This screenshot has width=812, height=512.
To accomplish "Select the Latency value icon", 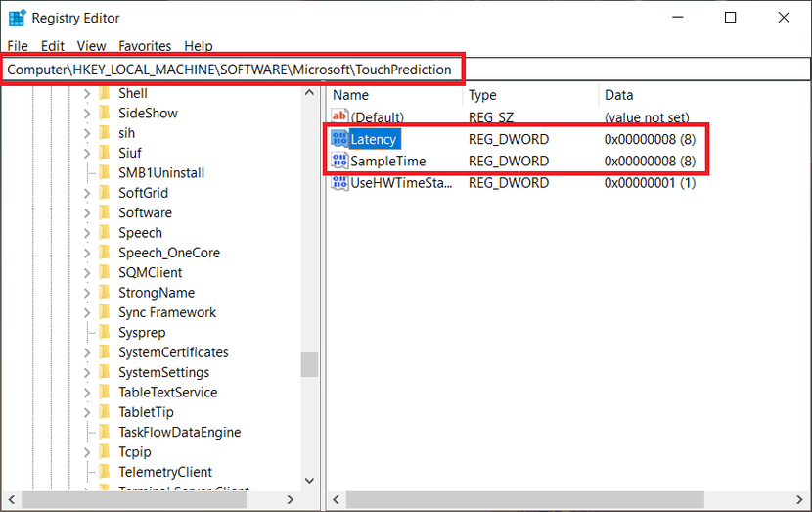I will point(339,139).
